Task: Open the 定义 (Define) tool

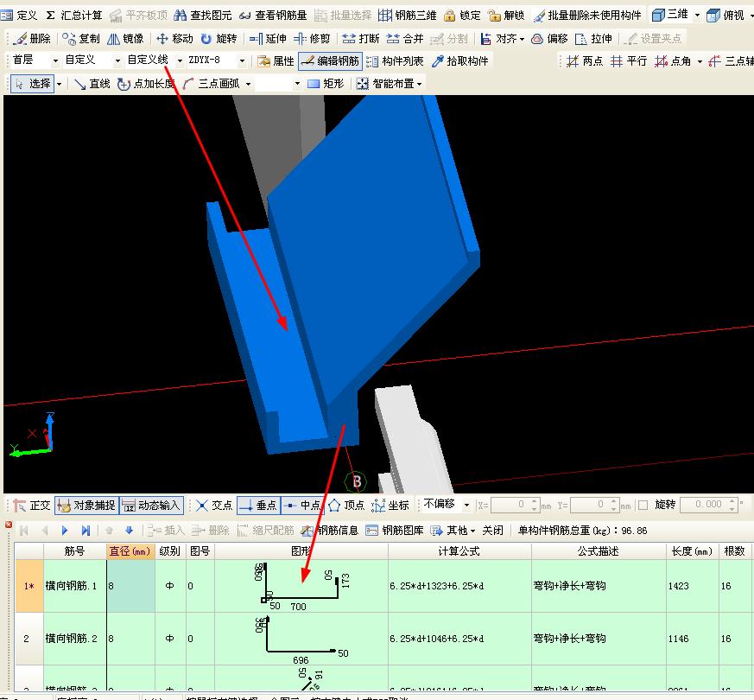Action: click(x=19, y=16)
